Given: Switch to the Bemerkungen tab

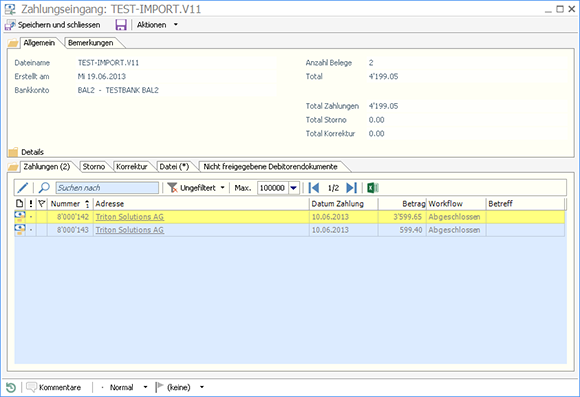Looking at the screenshot, I should (x=91, y=43).
